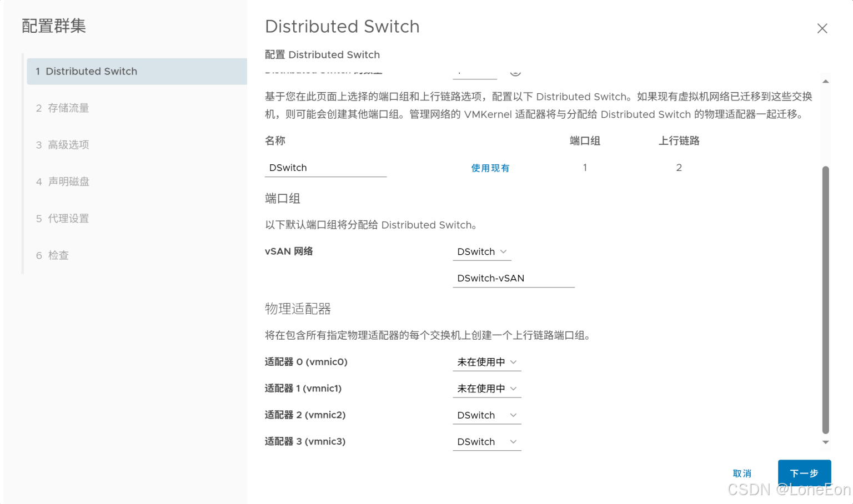The height and width of the screenshot is (504, 853).
Task: Click the scrollbar down arrow
Action: pyautogui.click(x=826, y=442)
